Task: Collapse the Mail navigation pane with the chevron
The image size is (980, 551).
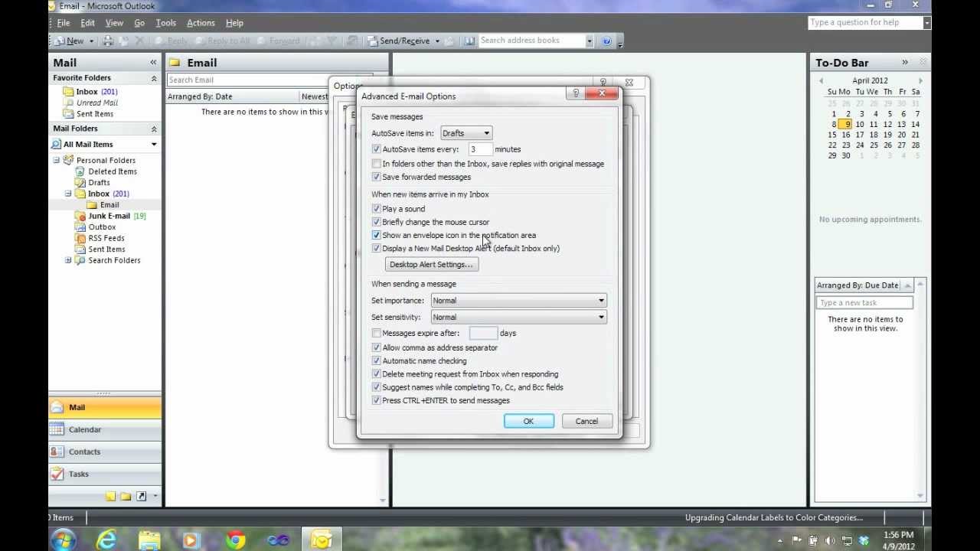Action: (x=153, y=63)
